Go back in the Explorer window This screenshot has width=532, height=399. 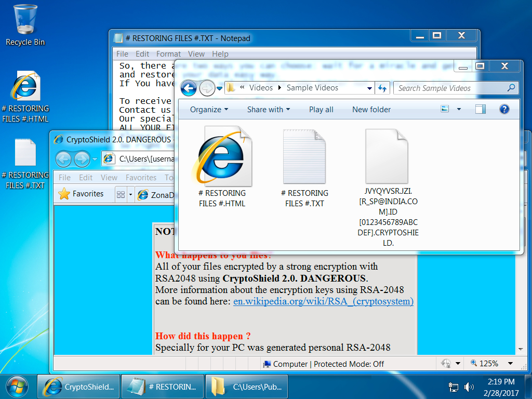189,88
